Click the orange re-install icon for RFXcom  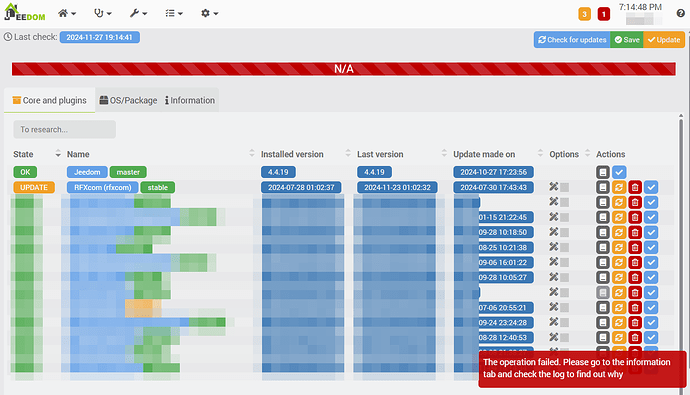pos(619,187)
